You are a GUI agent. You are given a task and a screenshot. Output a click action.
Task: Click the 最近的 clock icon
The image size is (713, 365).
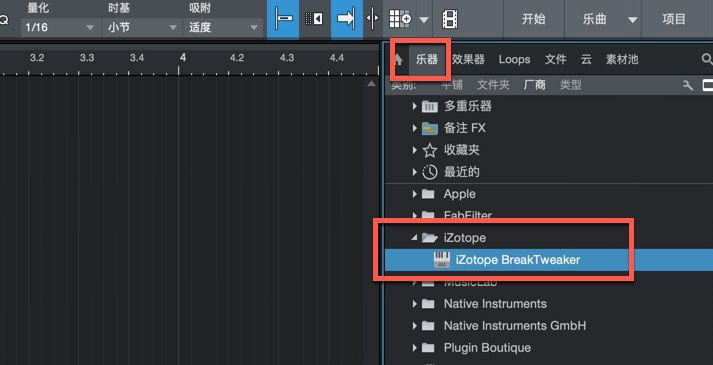430,172
